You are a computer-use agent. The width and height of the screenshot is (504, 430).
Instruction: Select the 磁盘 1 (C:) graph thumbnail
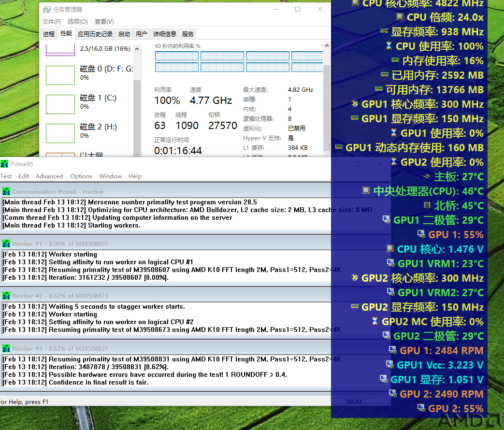click(x=60, y=104)
